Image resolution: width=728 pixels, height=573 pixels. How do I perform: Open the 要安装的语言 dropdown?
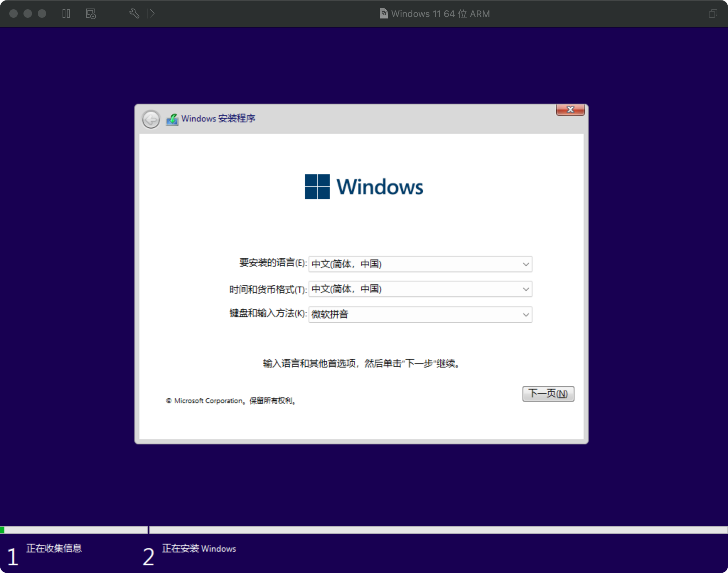420,264
